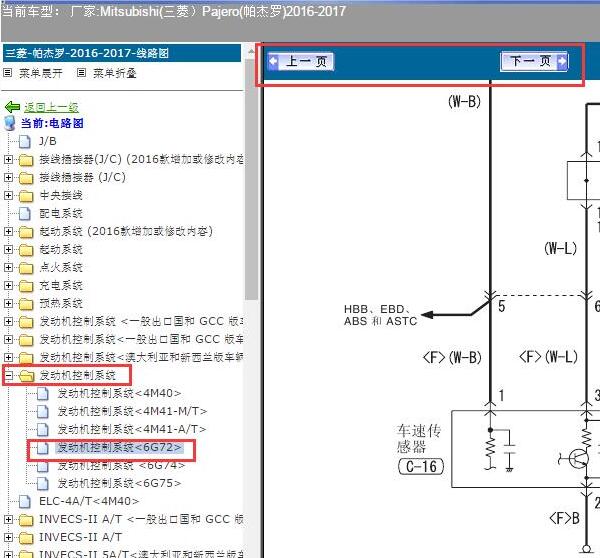This screenshot has width=600, height=558.
Task: Open 发动机控制系统<4M41-M/T> diagram
Action: click(132, 411)
